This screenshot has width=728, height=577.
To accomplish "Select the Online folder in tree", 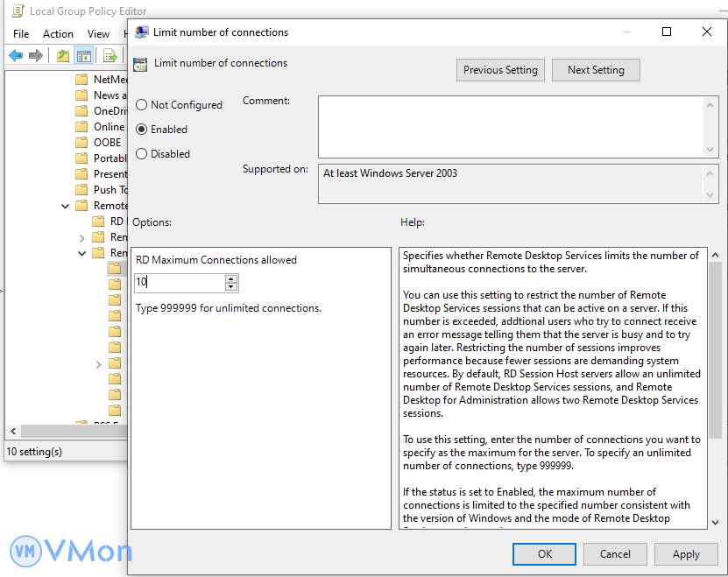I will tap(102, 127).
